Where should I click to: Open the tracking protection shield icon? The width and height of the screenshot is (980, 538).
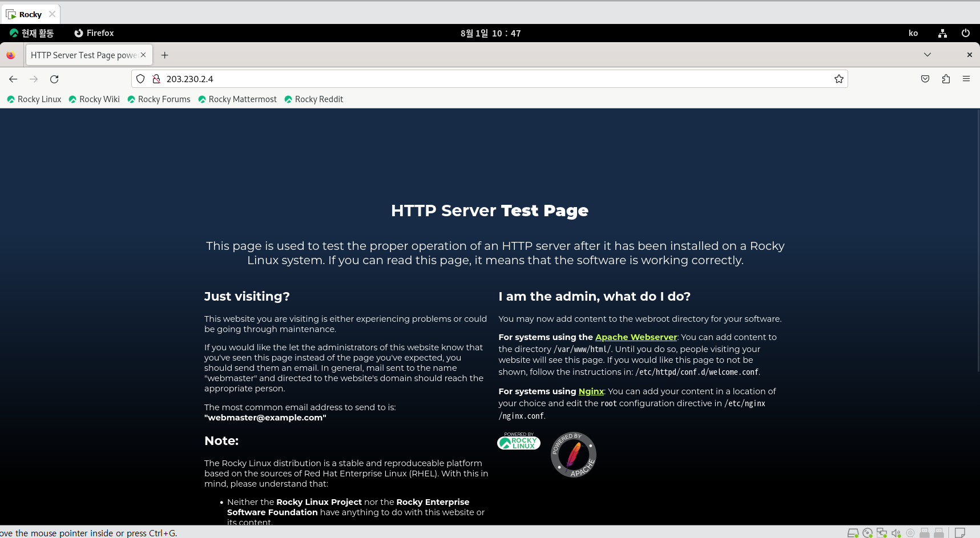[140, 79]
